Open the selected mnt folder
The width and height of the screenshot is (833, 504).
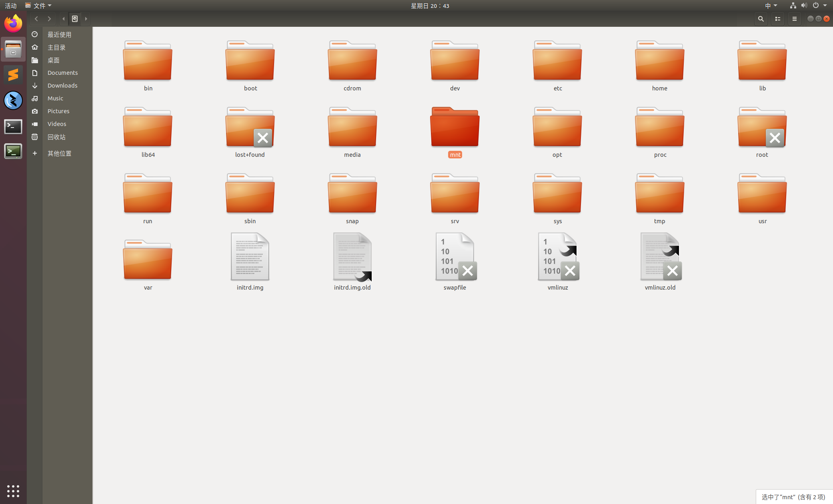click(455, 126)
